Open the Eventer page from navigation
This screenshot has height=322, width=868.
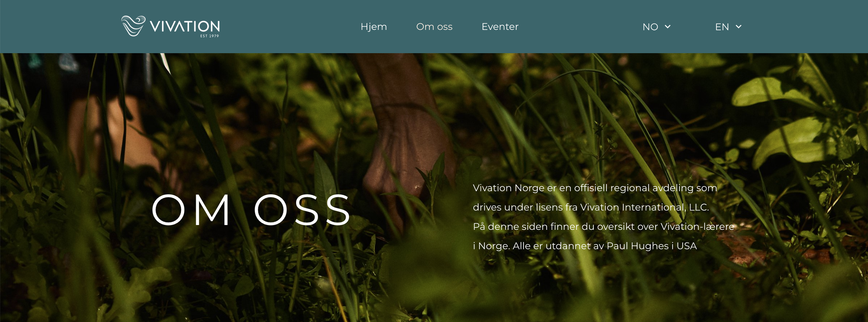pyautogui.click(x=500, y=27)
